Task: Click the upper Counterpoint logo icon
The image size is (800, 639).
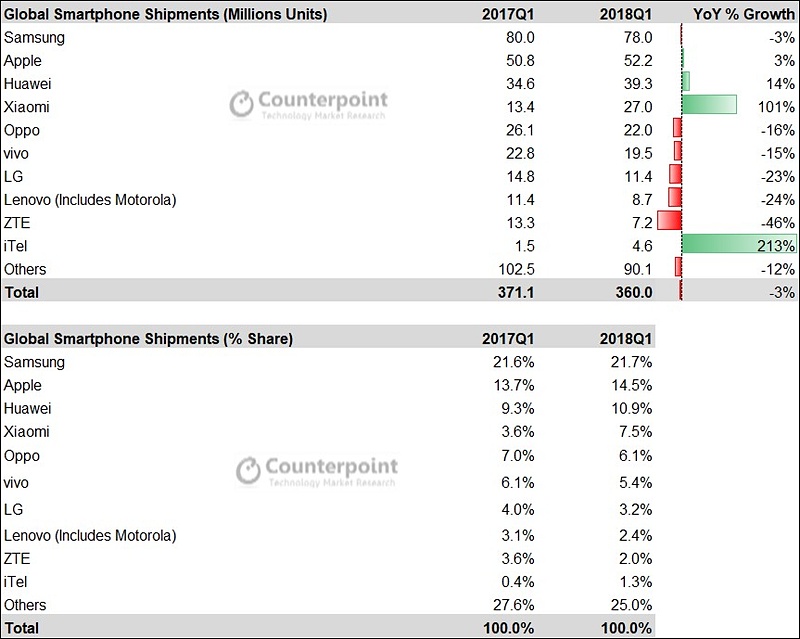Action: (241, 104)
